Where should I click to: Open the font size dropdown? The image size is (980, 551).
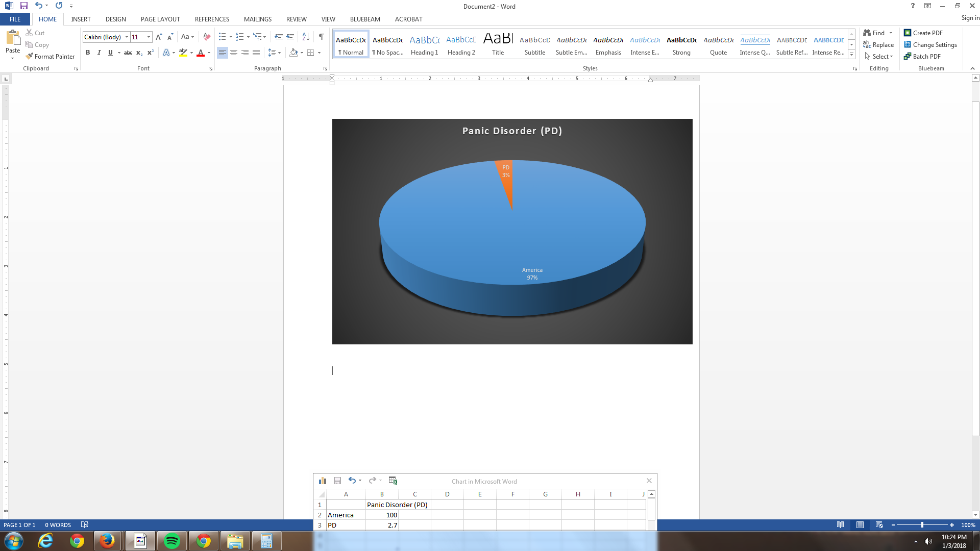tap(149, 37)
